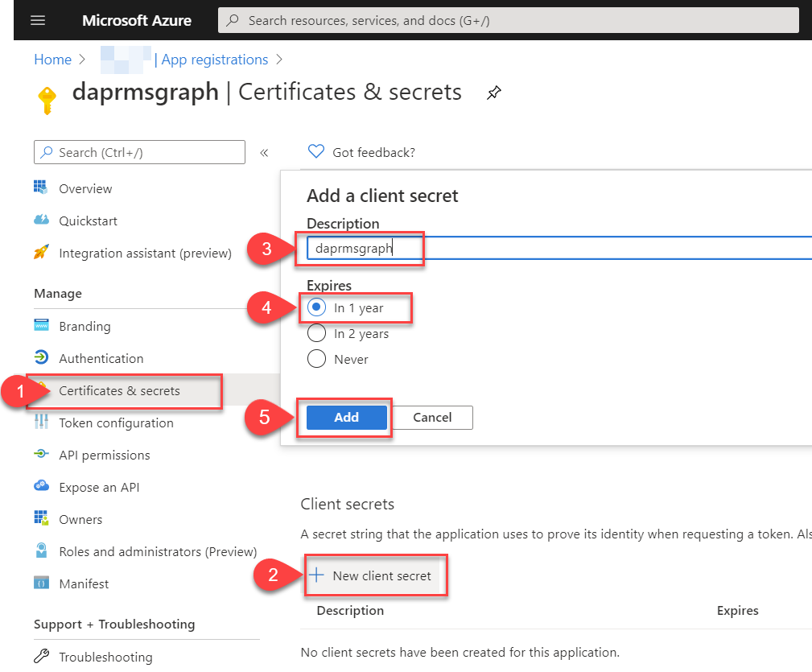Viewport: 812px width, 672px height.
Task: Select the 'Never' expiry option
Action: click(316, 359)
